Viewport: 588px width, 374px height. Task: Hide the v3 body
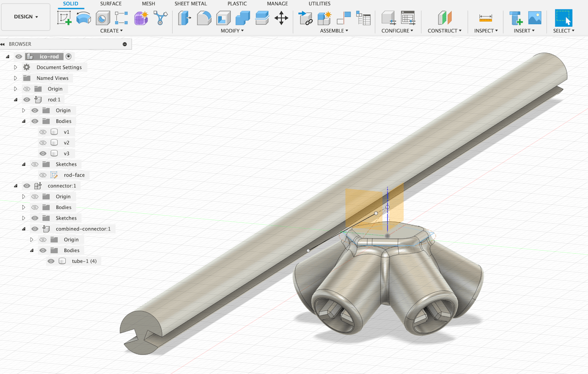tap(43, 154)
